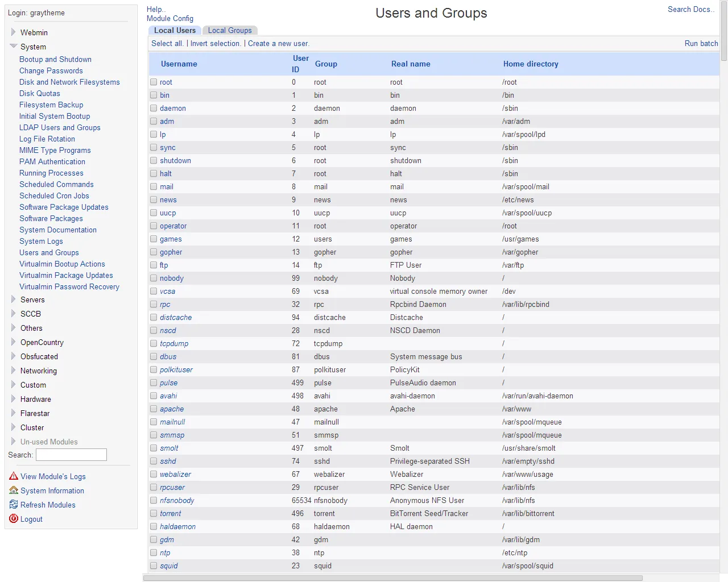Viewport: 728px width, 582px height.
Task: Check the checkbox for apache user
Action: (x=154, y=409)
